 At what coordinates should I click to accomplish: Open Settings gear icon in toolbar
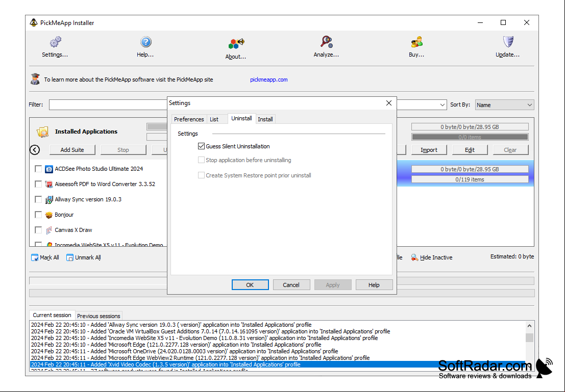pyautogui.click(x=55, y=42)
